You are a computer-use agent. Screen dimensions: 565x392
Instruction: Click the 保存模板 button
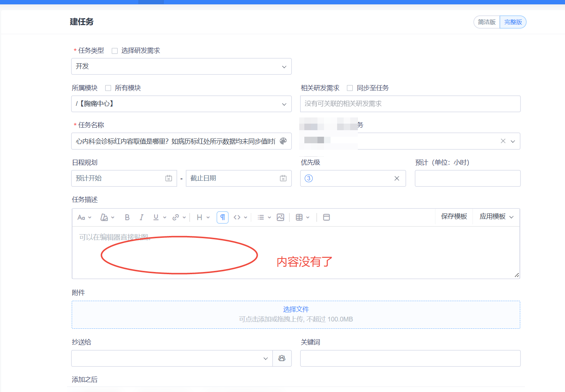[454, 217]
